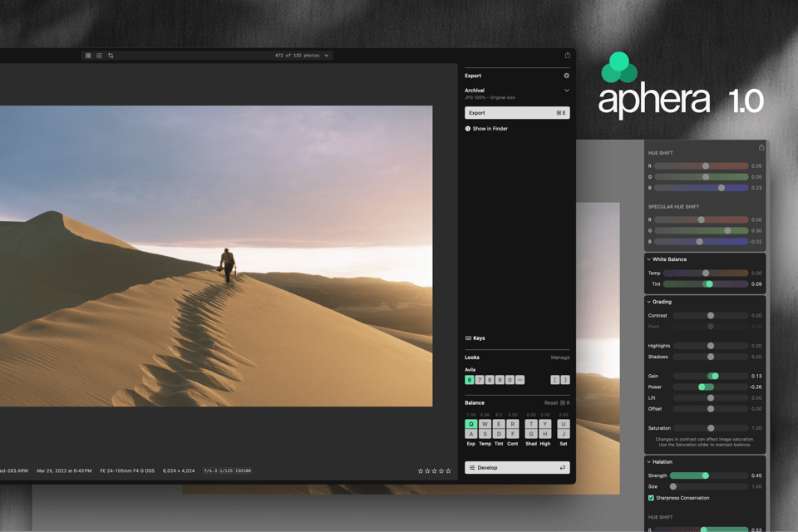This screenshot has width=798, height=532.
Task: Click the J key to lower Saturation
Action: click(564, 434)
